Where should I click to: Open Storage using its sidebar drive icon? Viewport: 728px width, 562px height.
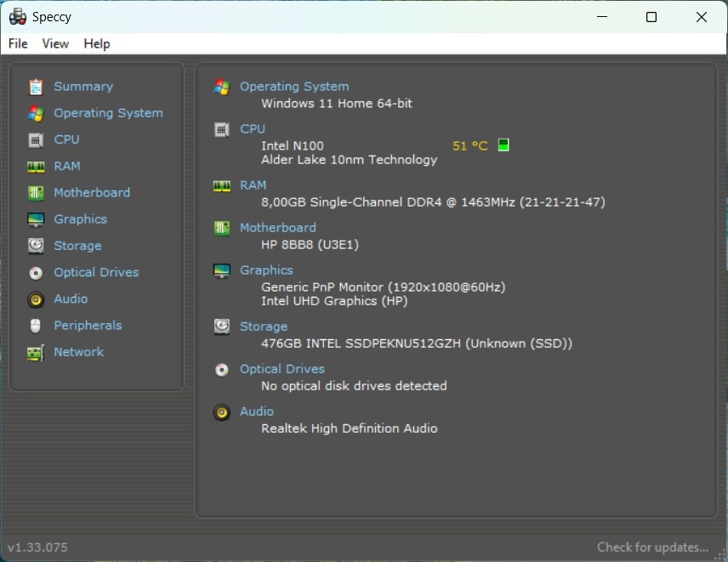point(36,246)
